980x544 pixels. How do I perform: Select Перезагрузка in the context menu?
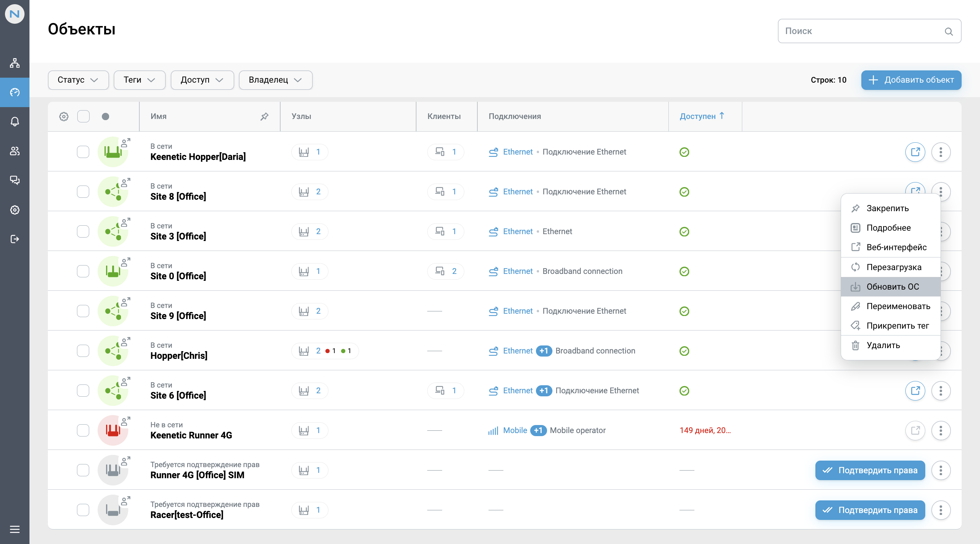pyautogui.click(x=894, y=267)
